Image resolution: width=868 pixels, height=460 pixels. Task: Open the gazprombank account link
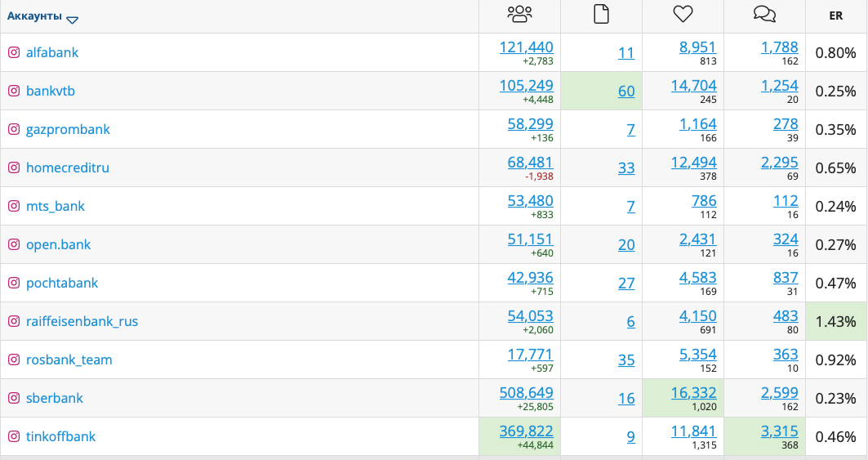point(68,129)
